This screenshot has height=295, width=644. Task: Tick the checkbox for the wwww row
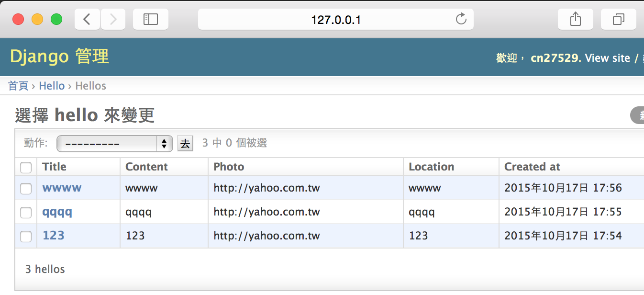click(x=26, y=189)
